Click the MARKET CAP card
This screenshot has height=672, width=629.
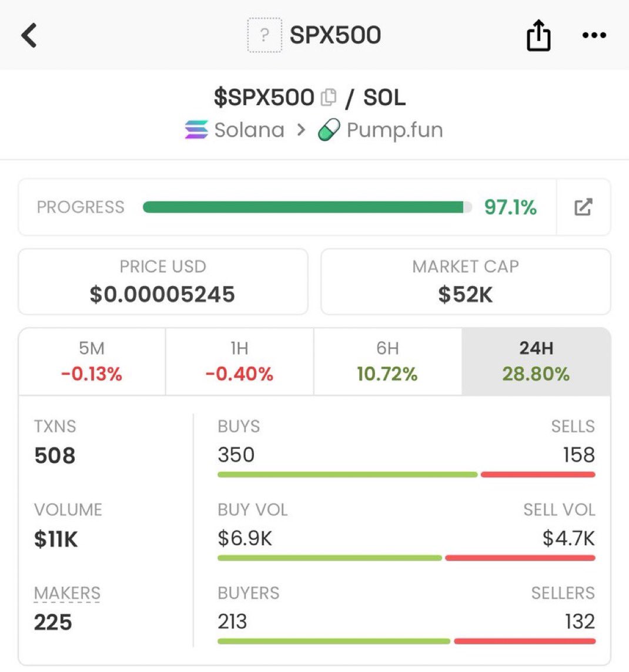coord(466,281)
